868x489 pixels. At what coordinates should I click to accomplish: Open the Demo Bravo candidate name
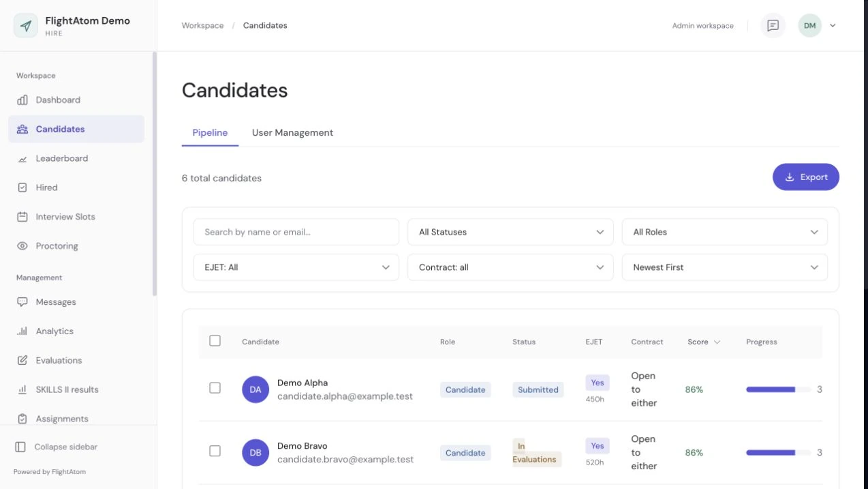click(x=303, y=446)
